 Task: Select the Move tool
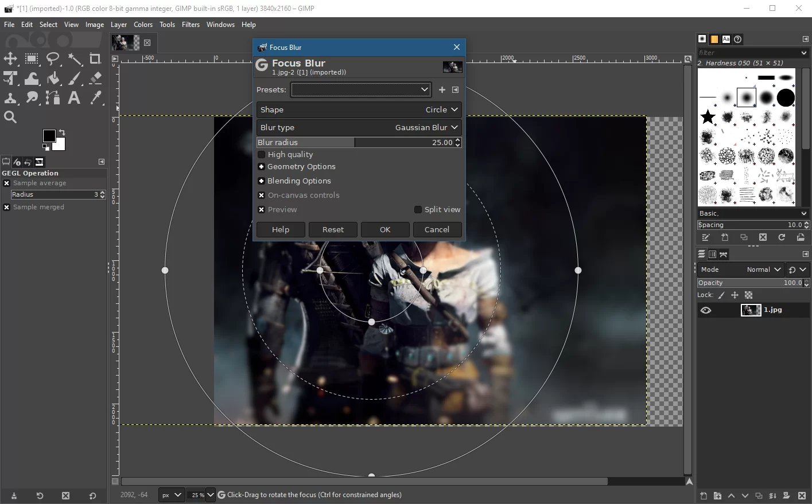coord(10,59)
